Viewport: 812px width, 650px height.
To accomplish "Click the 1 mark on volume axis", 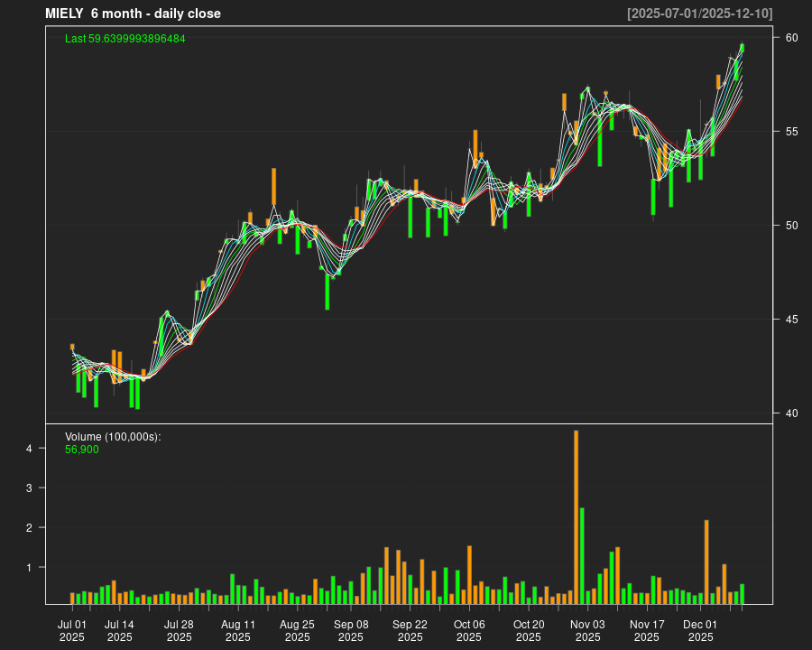I will click(x=29, y=568).
